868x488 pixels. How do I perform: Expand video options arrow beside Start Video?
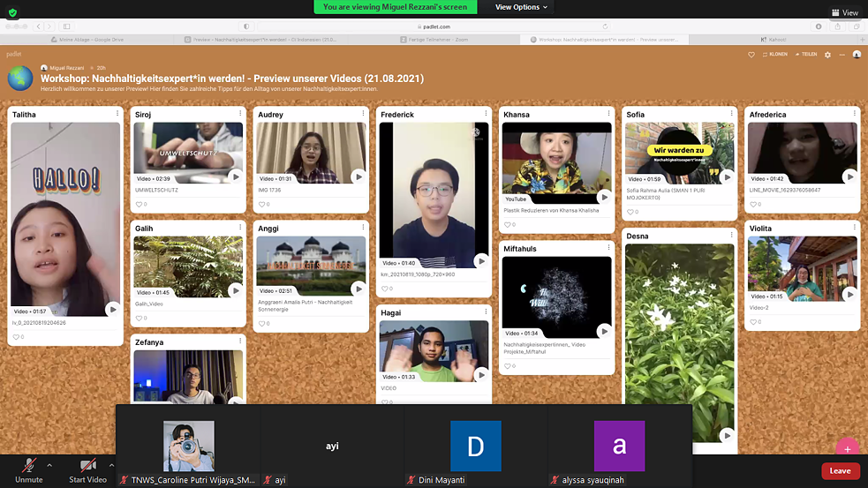tap(111, 465)
